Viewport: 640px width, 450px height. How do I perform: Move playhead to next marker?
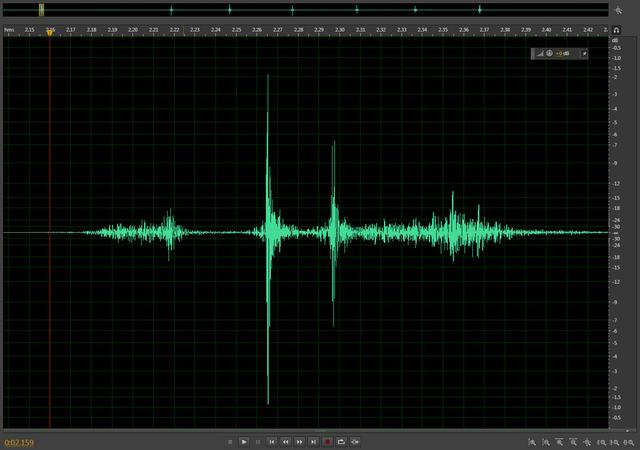pyautogui.click(x=313, y=442)
